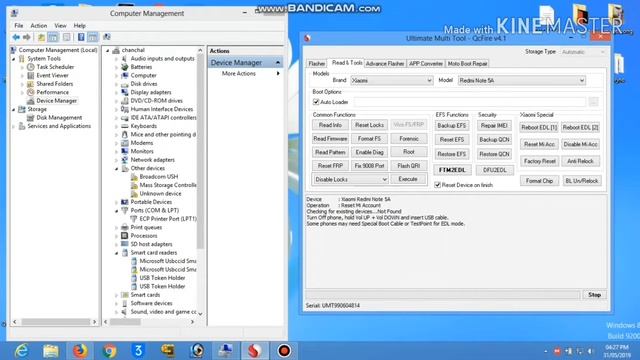The image size is (640, 360).
Task: Select the Unknown device entry
Action: click(x=160, y=193)
